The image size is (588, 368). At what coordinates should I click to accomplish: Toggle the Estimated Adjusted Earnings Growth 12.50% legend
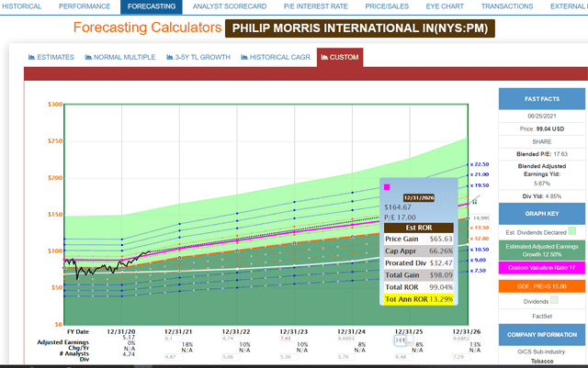(x=542, y=251)
